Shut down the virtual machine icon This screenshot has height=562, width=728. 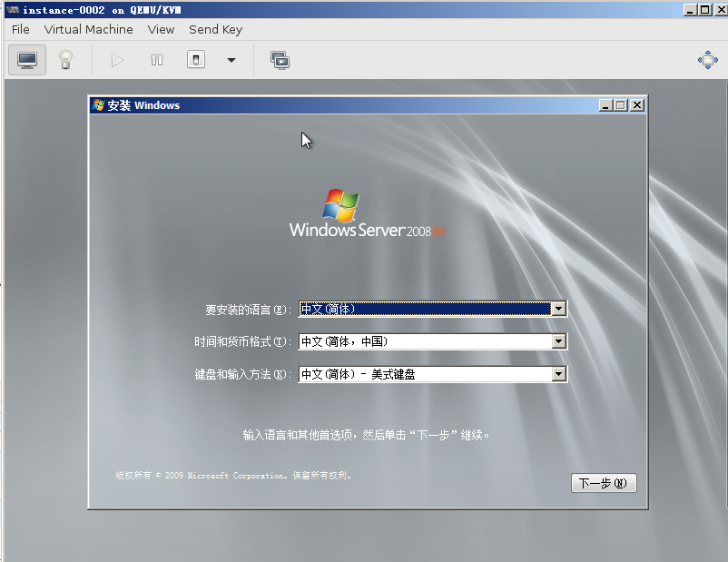(x=196, y=60)
